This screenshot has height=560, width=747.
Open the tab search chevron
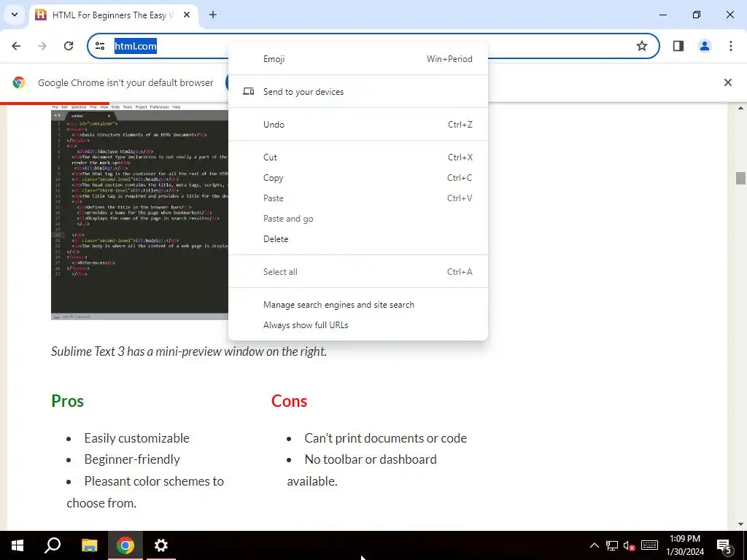[15, 15]
